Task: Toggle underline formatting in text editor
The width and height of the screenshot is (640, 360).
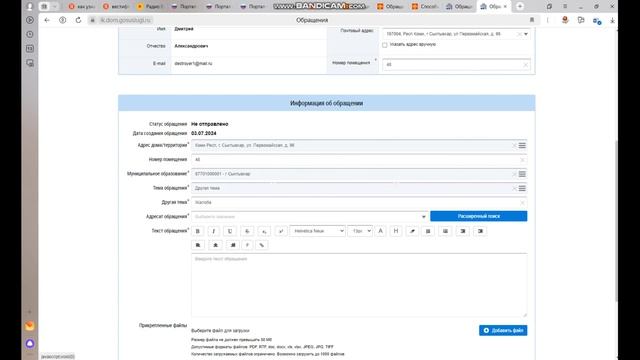Action: (230, 231)
